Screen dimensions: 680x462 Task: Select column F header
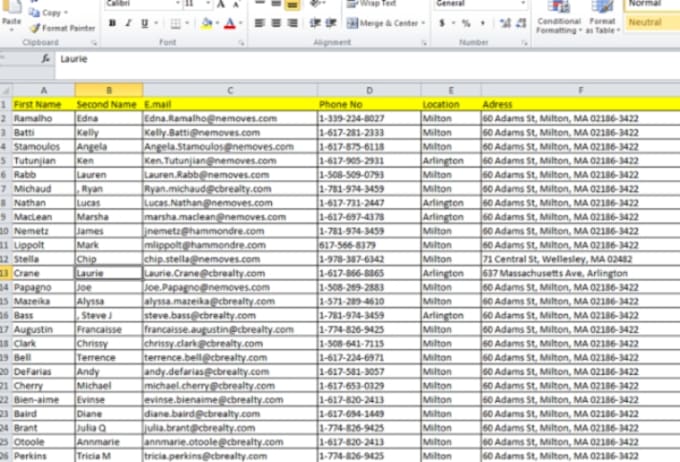[x=581, y=90]
